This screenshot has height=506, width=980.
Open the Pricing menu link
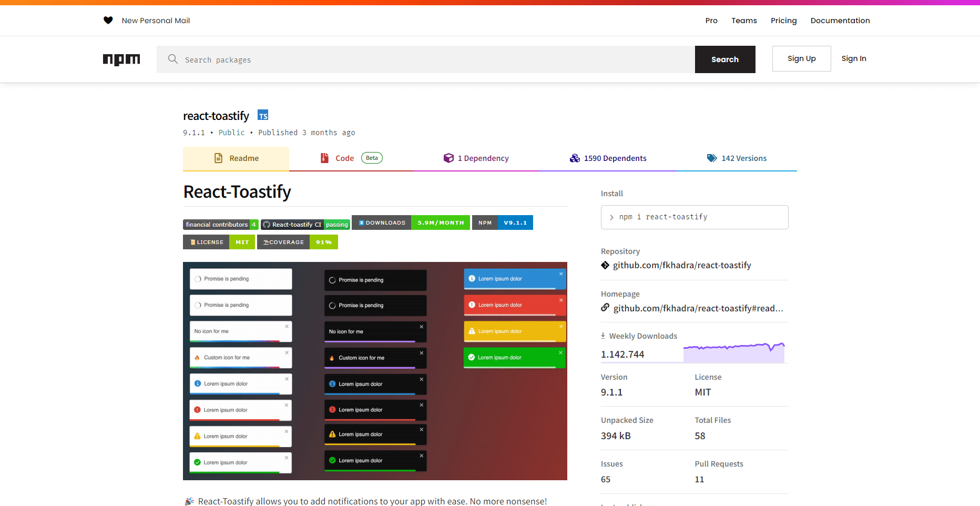[x=783, y=21]
